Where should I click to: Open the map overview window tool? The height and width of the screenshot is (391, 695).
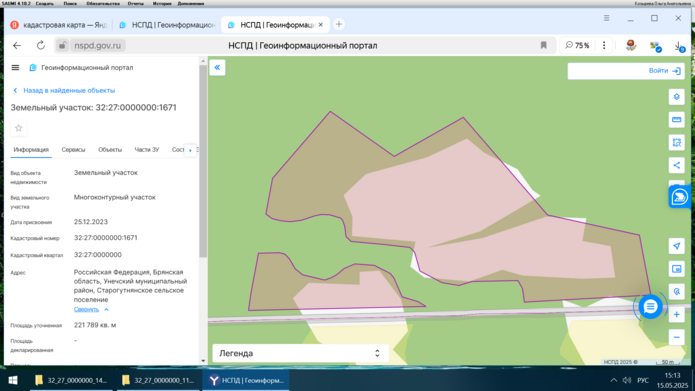coord(676,269)
